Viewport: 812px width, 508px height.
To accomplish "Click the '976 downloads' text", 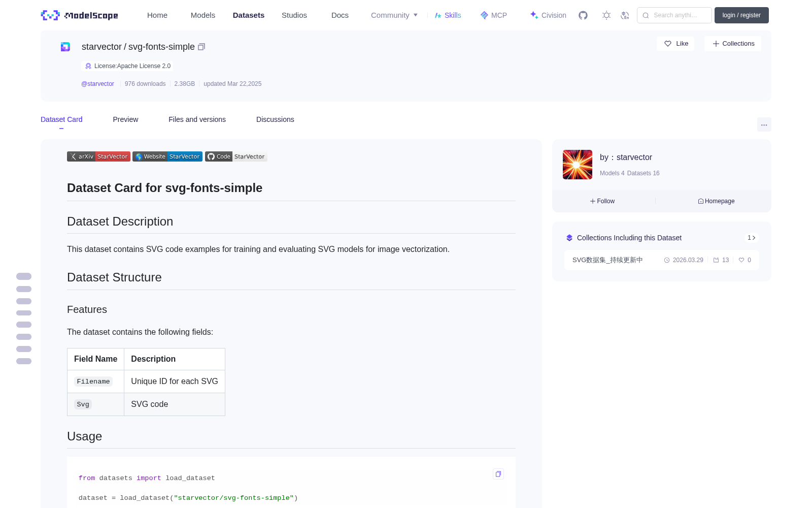I will (x=145, y=84).
